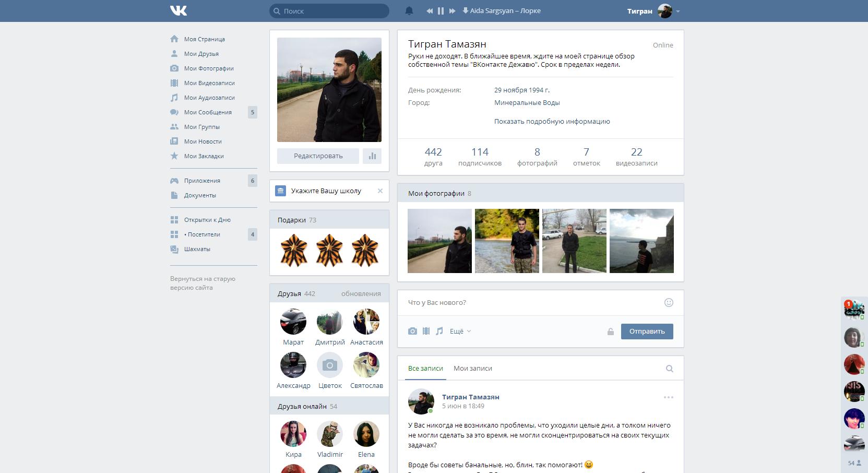
Task: Open online friend Elena's avatar
Action: tap(366, 434)
